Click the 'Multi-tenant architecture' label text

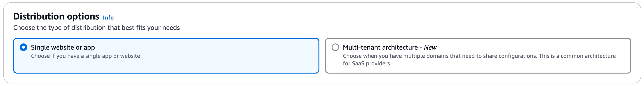click(x=380, y=47)
